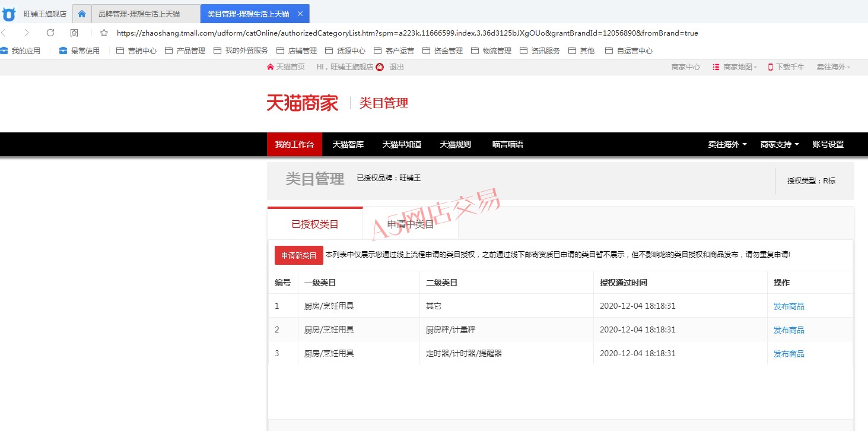Select the 旺铺王旗舰店 title in tab bar
The width and height of the screenshot is (868, 431).
(x=45, y=14)
